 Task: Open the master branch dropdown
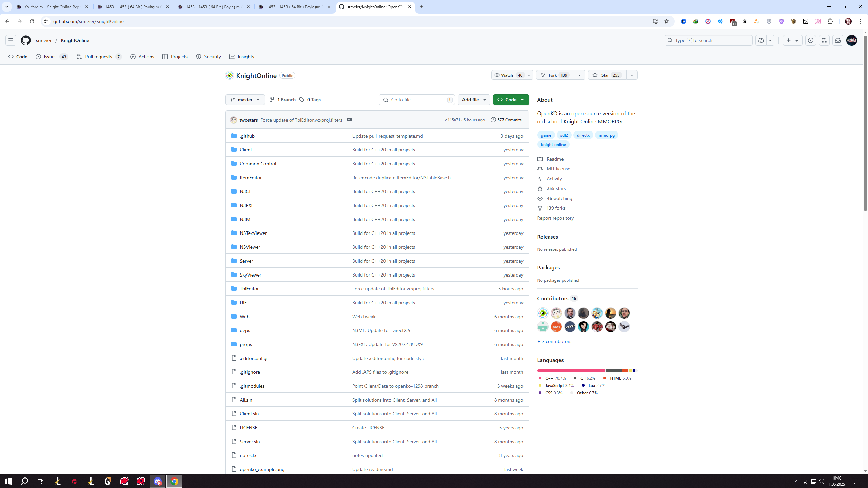[x=245, y=100]
